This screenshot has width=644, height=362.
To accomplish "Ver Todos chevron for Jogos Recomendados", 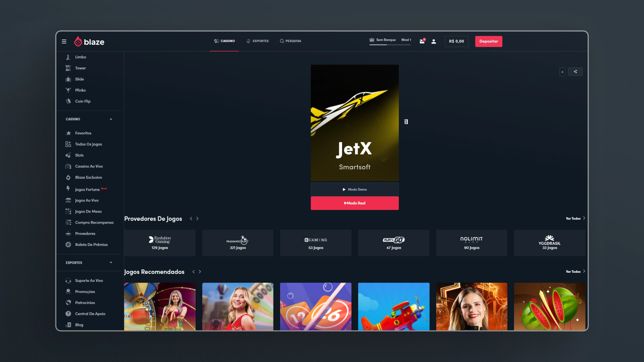I will point(584,271).
